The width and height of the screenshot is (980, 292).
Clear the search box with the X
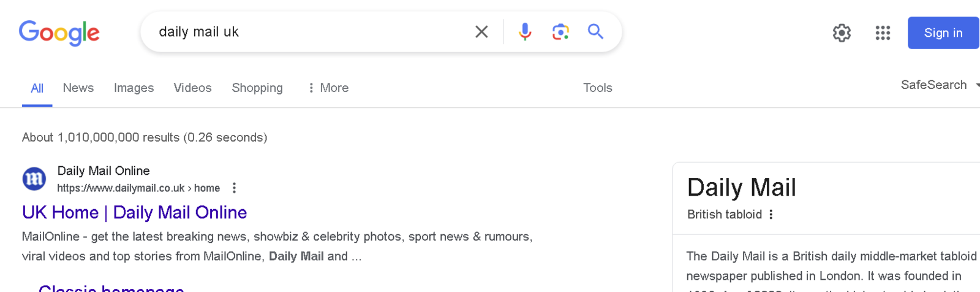click(481, 32)
